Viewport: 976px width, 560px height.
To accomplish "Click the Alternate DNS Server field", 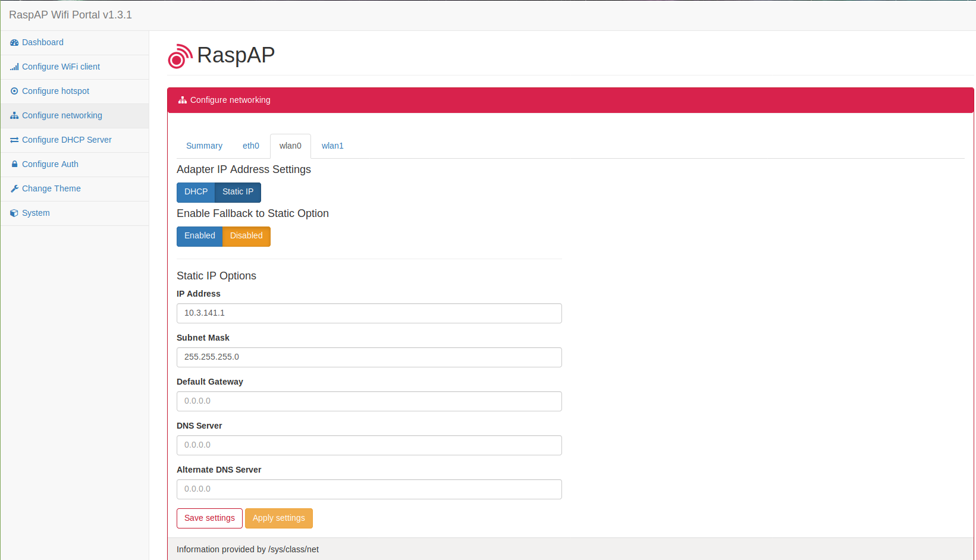I will click(369, 489).
